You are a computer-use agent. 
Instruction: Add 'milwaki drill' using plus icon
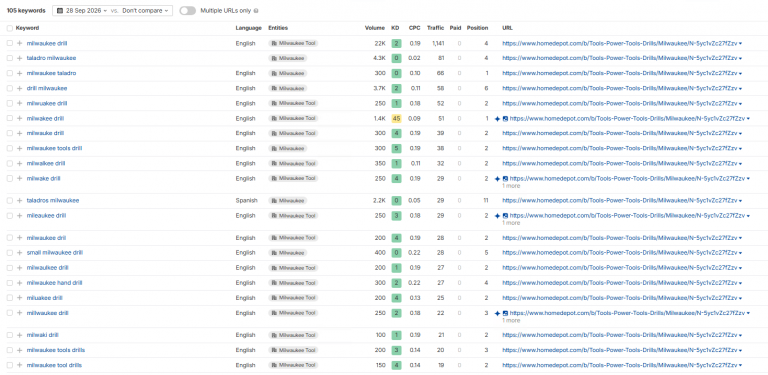20,335
